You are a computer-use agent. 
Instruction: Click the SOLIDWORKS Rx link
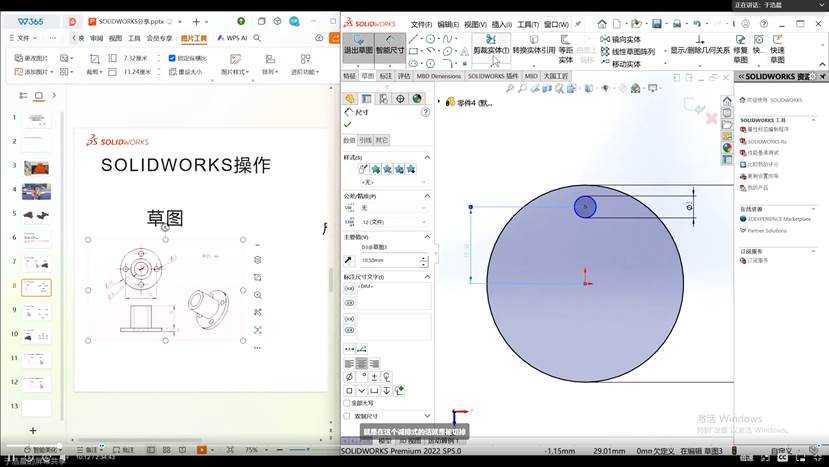[767, 142]
